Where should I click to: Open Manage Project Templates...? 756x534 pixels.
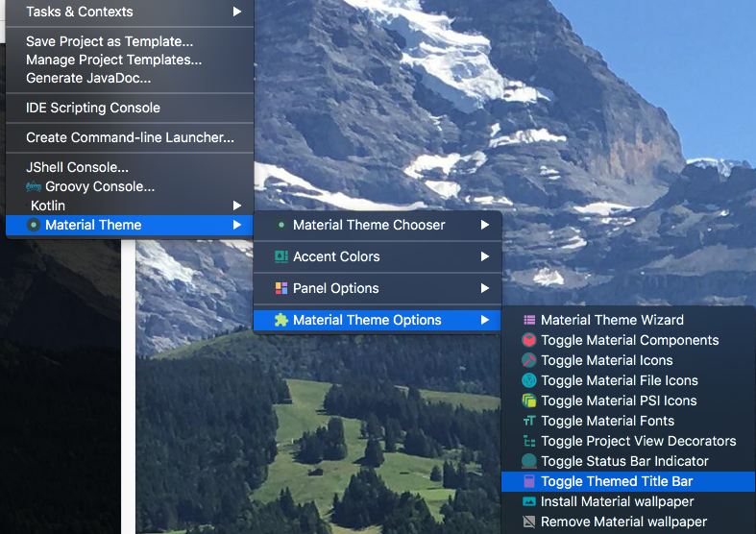pyautogui.click(x=130, y=60)
